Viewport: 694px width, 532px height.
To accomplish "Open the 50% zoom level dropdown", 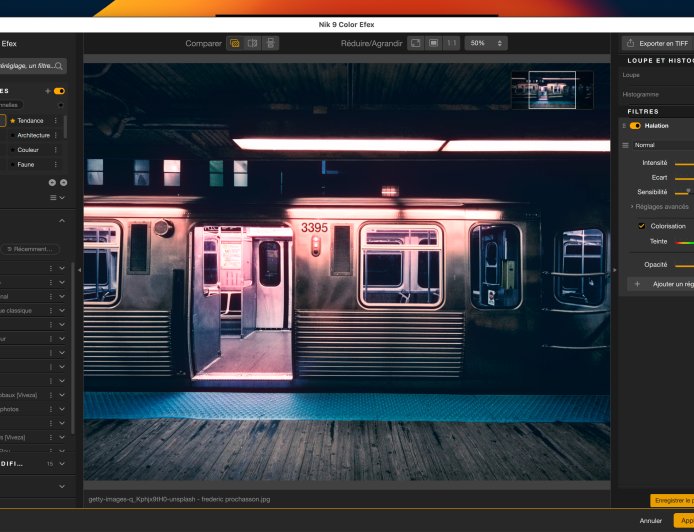I will (486, 43).
